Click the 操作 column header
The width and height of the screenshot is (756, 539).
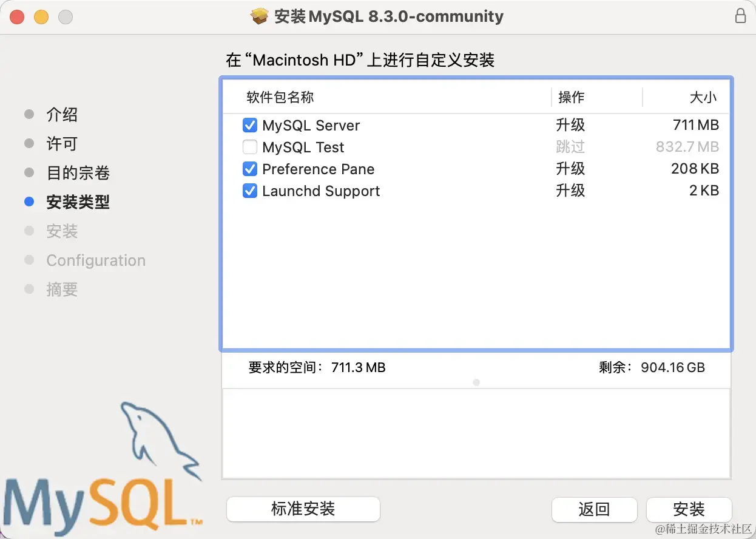pos(571,97)
